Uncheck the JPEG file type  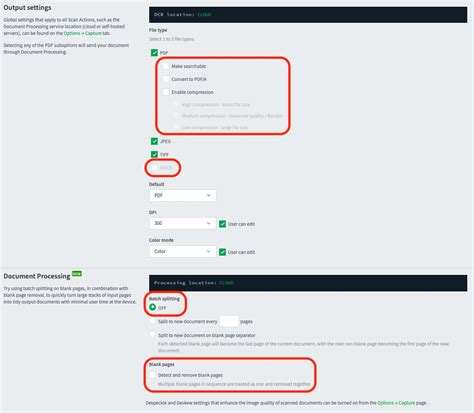coord(154,141)
